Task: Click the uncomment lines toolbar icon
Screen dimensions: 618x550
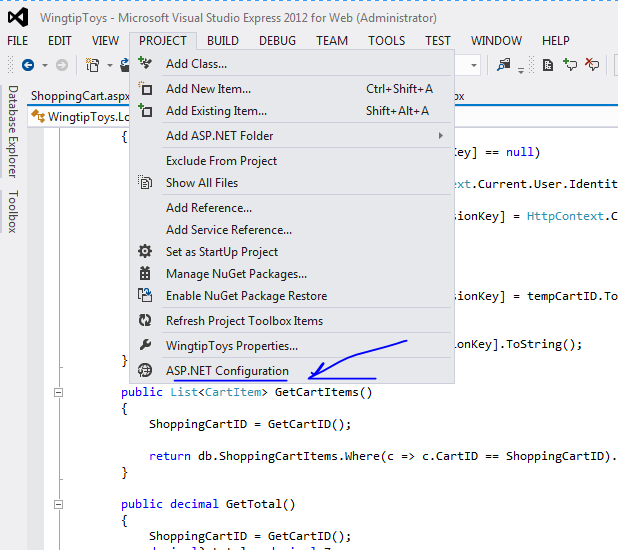Action: (x=592, y=64)
